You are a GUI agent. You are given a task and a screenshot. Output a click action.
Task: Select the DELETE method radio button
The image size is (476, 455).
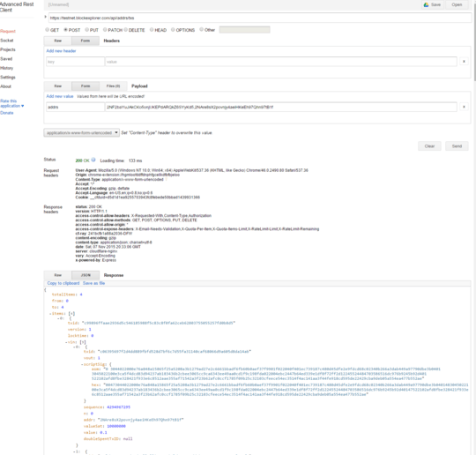tap(126, 30)
